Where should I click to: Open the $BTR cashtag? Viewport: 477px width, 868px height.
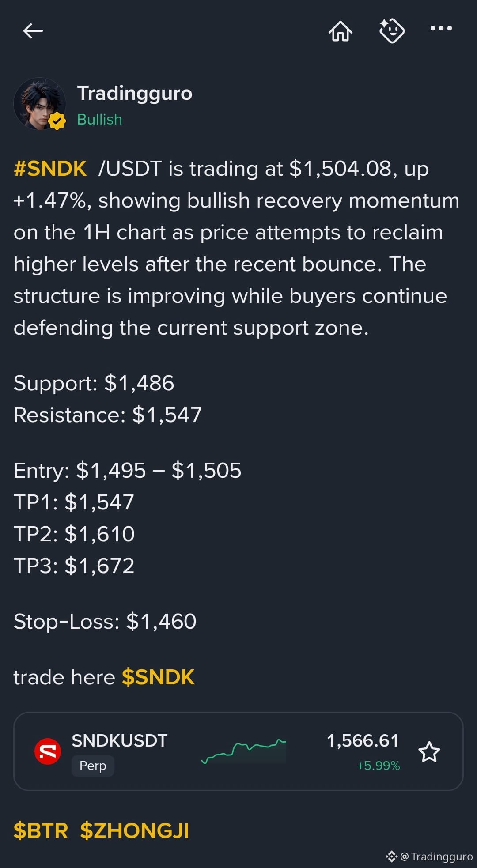(41, 830)
